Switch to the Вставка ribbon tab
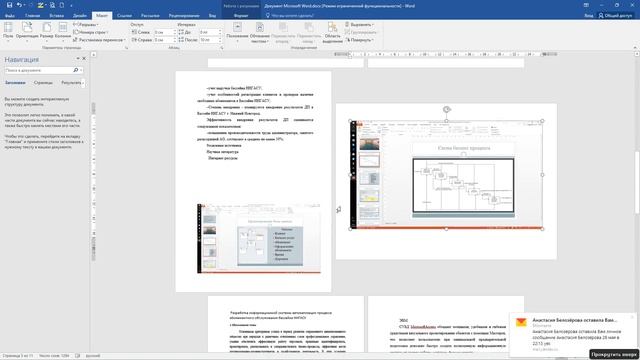Viewport: 640px width, 360px height. coord(56,16)
